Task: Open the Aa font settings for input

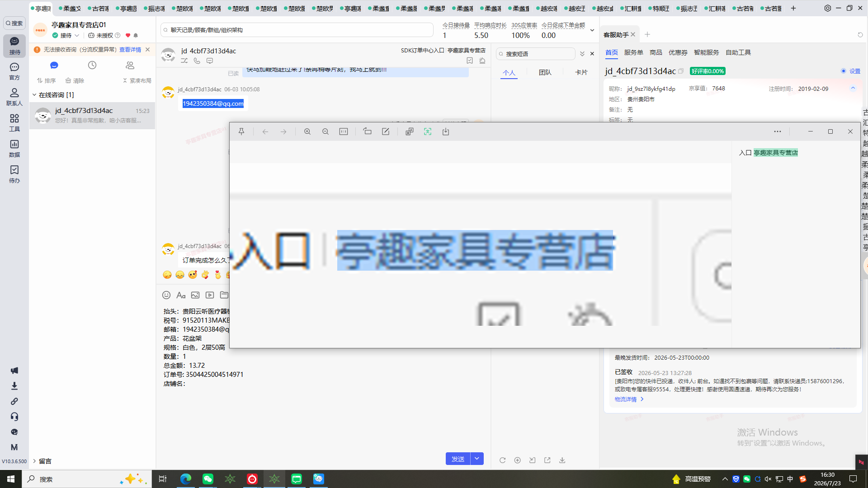Action: 181,295
